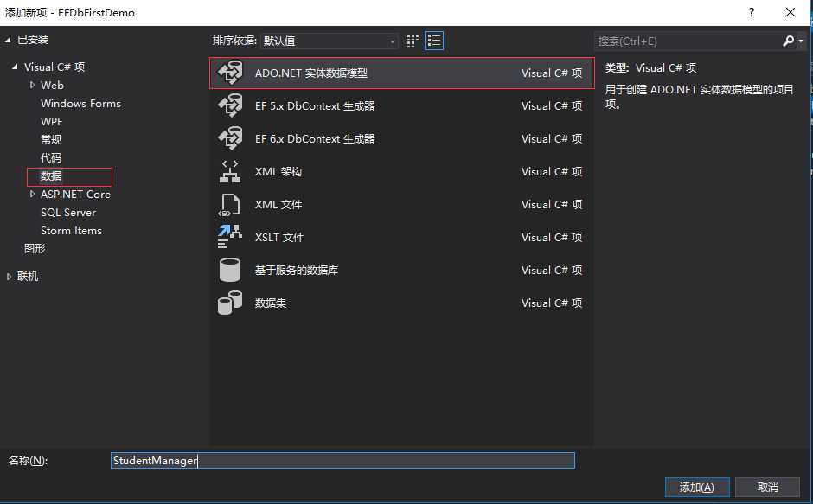Collapse the 已安装 tree node

pos(8,40)
